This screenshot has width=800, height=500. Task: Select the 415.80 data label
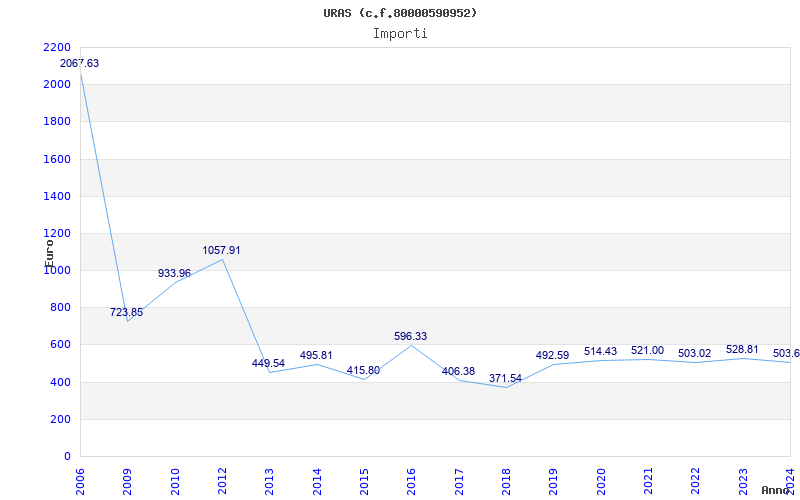[363, 370]
